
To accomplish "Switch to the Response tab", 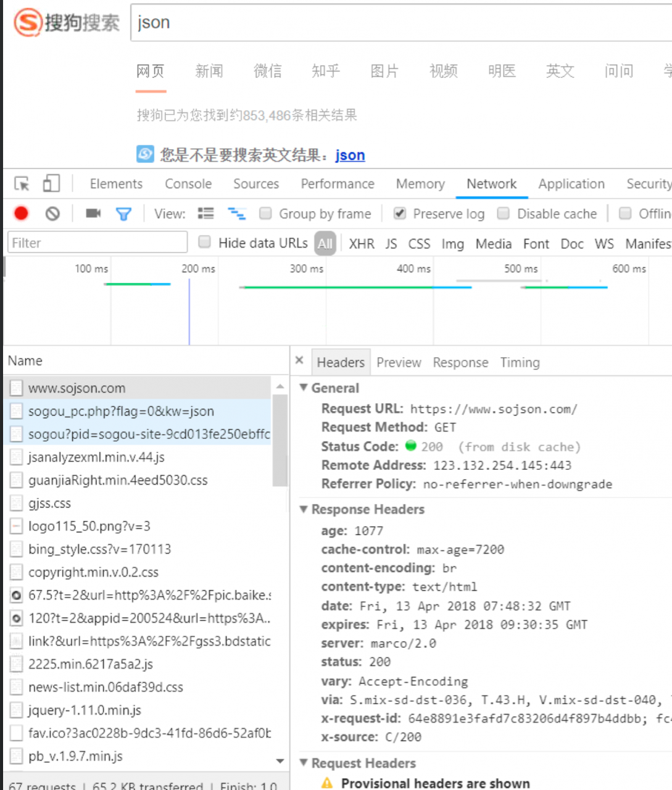I will tap(460, 362).
